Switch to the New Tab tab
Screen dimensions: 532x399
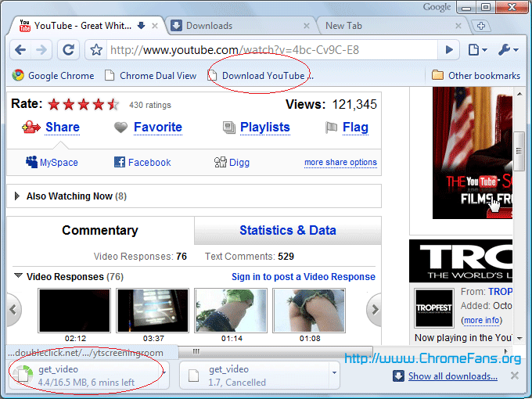click(392, 26)
